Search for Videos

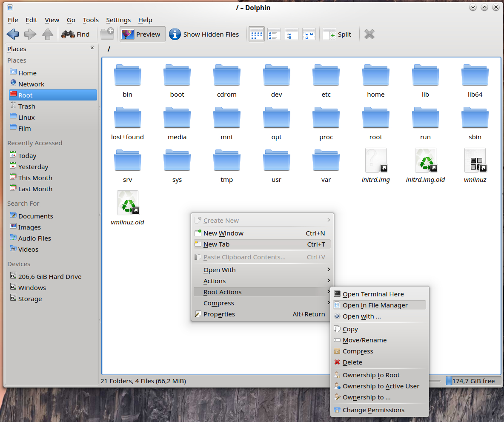tap(53, 249)
